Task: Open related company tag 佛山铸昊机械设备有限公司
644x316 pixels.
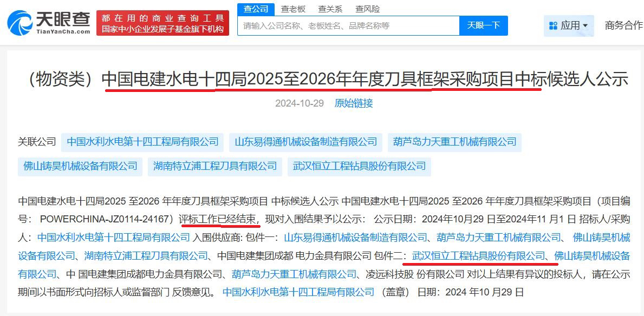Action: [80, 167]
